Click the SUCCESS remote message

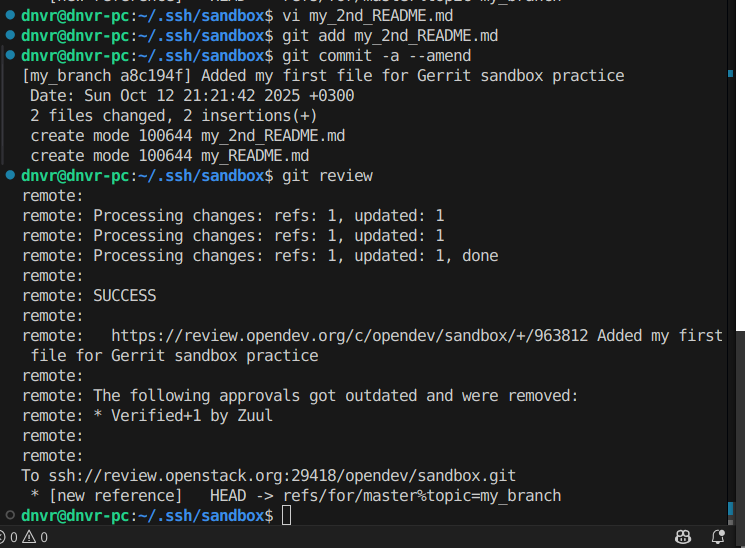coord(124,295)
